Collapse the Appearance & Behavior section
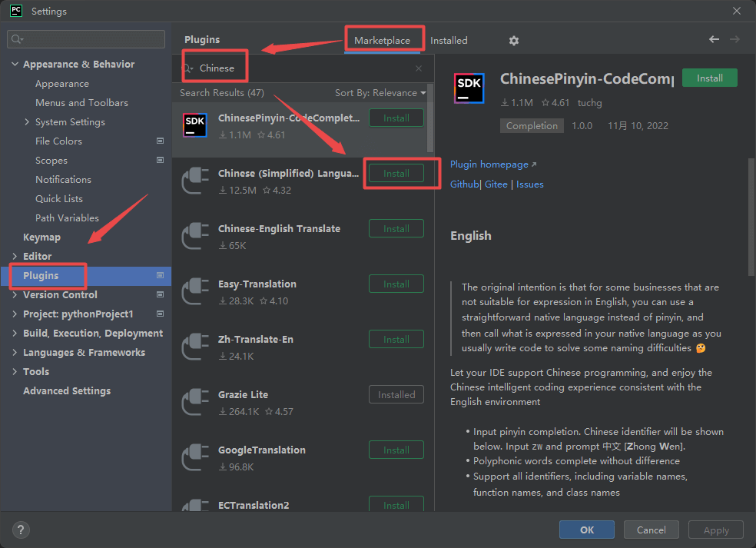Viewport: 756px width, 548px height. [x=15, y=65]
